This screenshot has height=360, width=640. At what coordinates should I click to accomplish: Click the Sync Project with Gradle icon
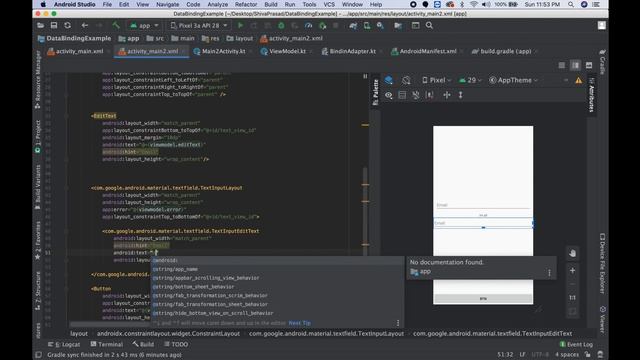353,25
